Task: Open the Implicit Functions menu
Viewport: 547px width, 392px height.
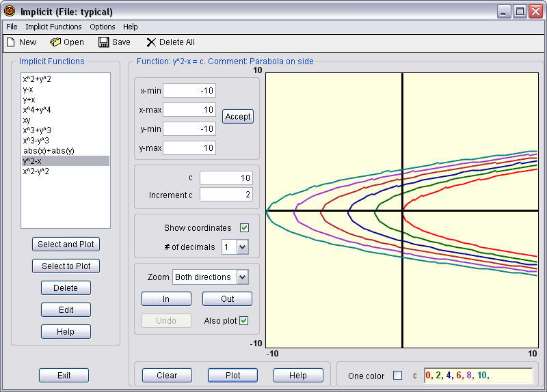Action: [x=53, y=27]
